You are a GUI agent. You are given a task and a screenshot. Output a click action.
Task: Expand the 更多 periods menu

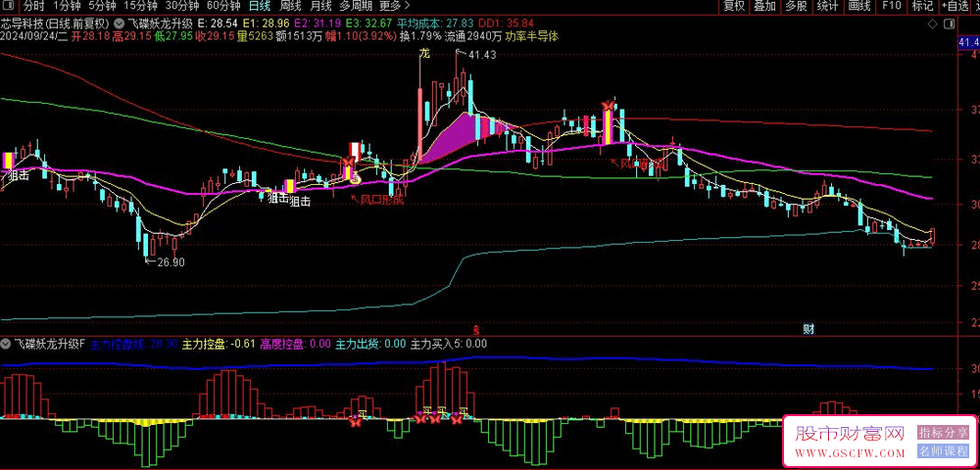[394, 6]
